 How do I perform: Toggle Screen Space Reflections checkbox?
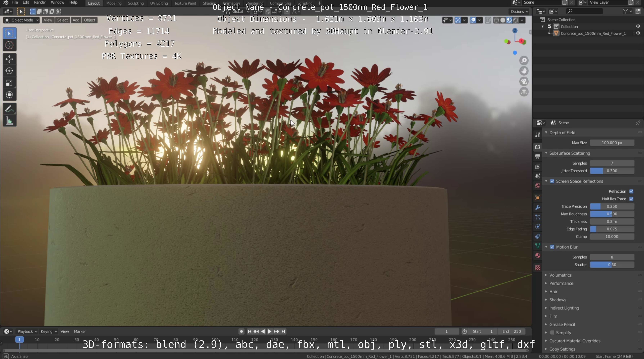point(552,181)
